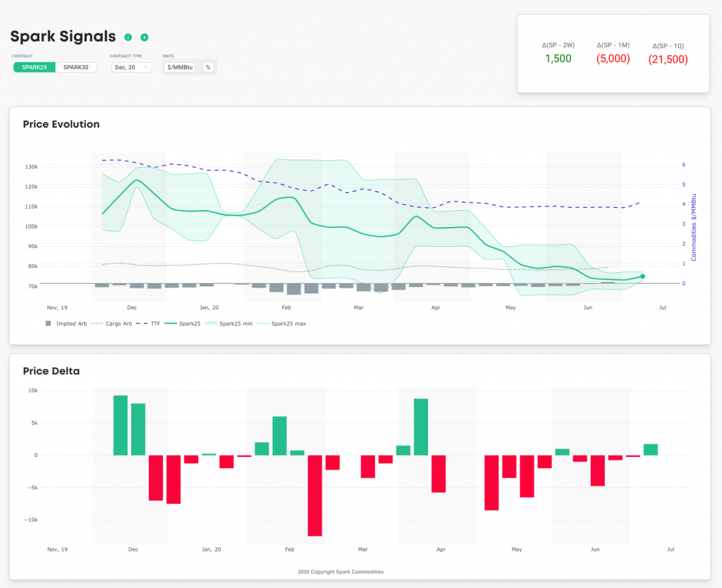Click the Cargo Arb legend entry
The image size is (722, 588).
[x=118, y=324]
